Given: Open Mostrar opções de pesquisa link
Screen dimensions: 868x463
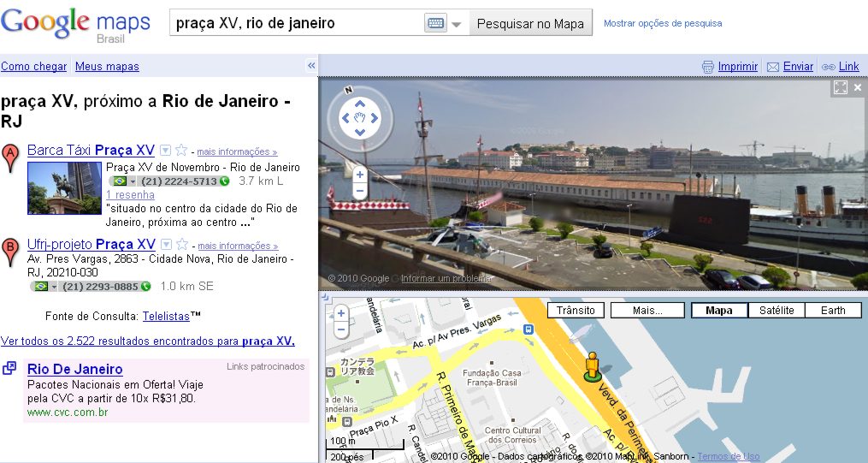Looking at the screenshot, I should coord(663,23).
